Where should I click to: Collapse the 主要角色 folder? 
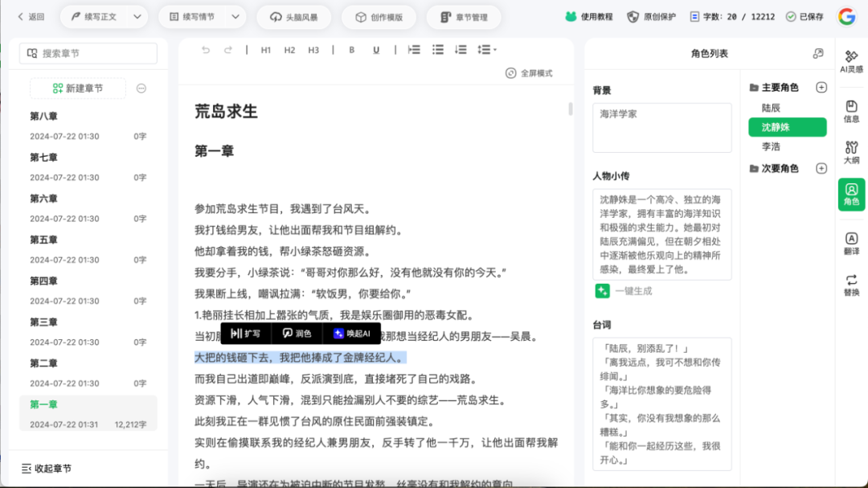point(774,88)
